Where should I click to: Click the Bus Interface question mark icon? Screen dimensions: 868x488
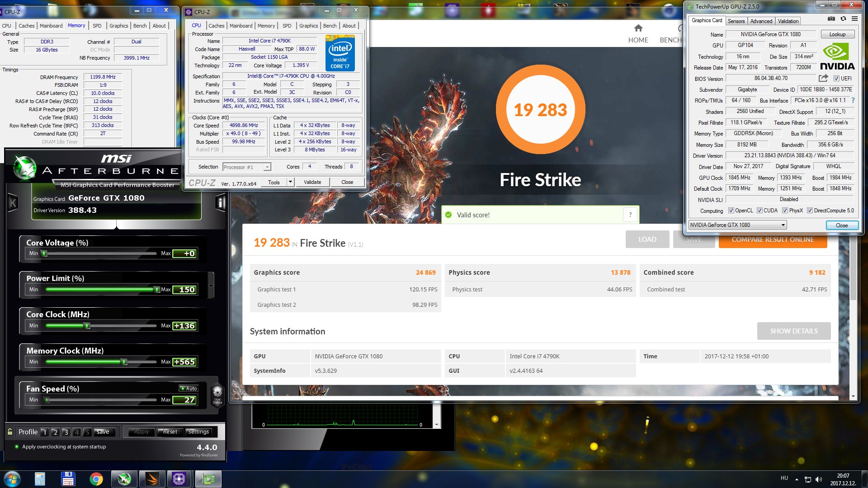click(853, 100)
